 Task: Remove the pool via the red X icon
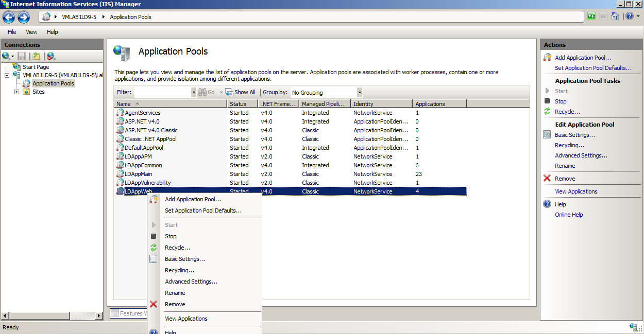[x=548, y=178]
